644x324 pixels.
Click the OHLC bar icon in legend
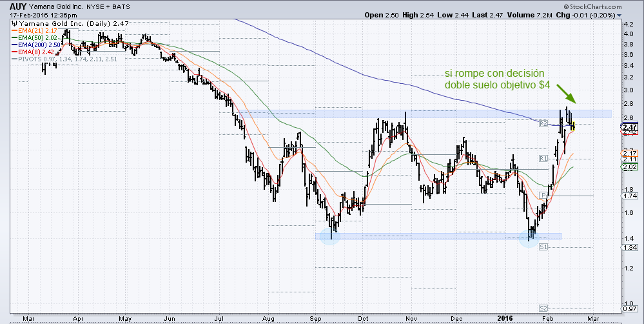pos(15,23)
